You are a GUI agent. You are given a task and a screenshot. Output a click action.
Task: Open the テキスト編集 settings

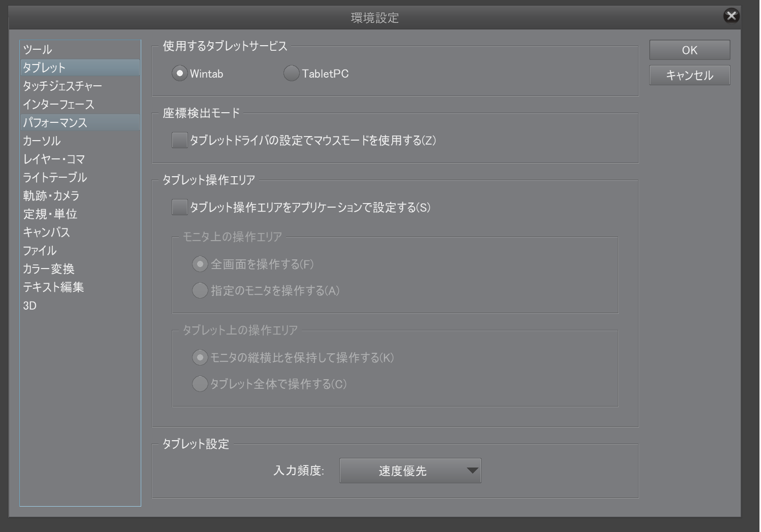pos(80,287)
